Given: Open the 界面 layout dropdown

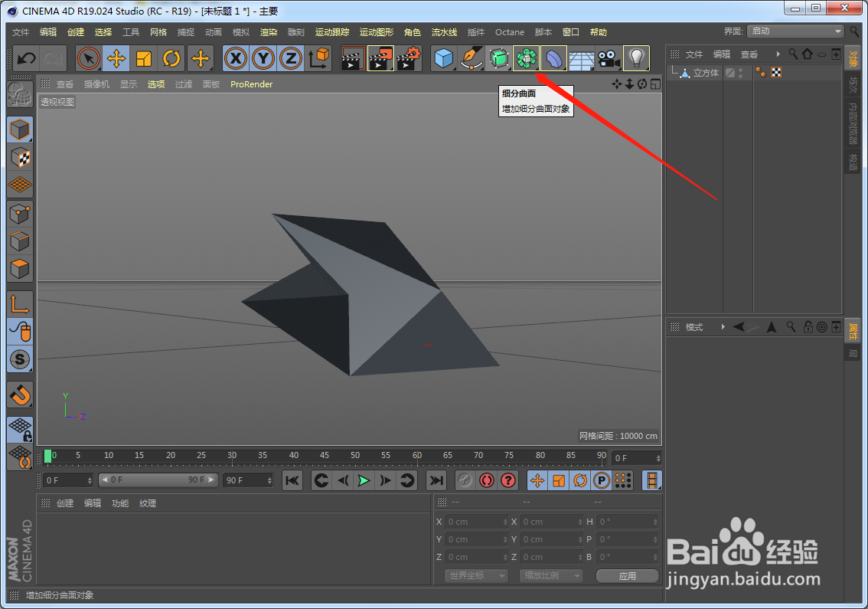Looking at the screenshot, I should click(795, 31).
